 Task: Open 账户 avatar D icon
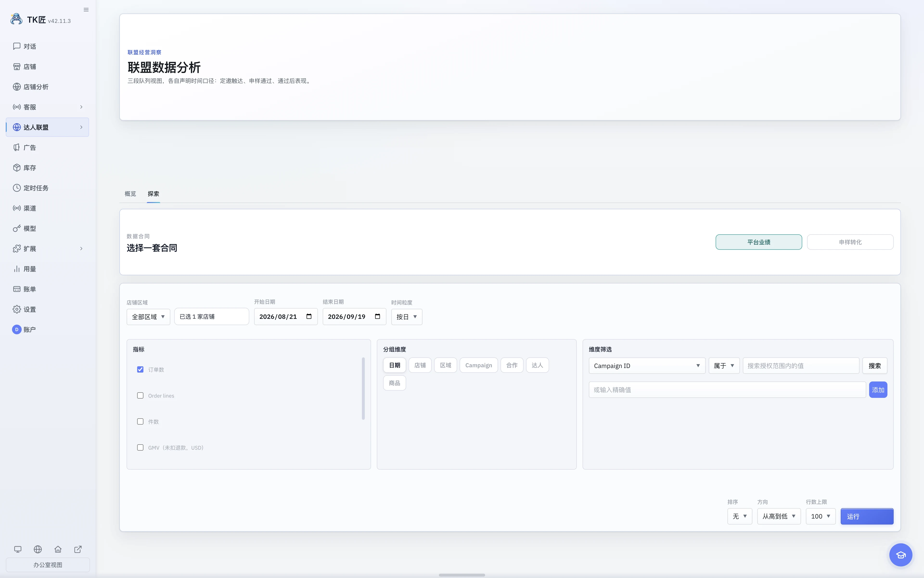pos(17,329)
